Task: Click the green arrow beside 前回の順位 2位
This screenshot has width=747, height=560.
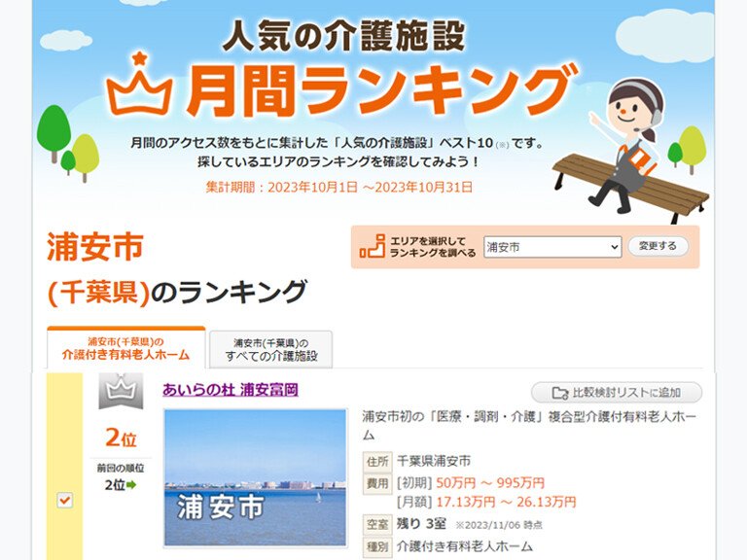Action: click(x=131, y=485)
